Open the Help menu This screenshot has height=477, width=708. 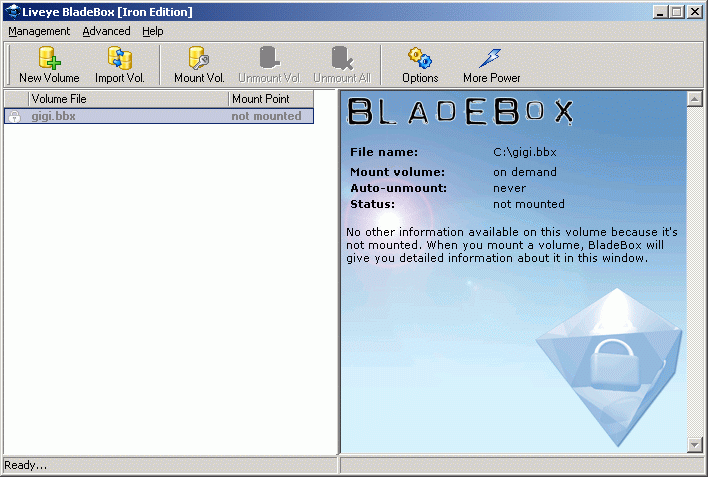click(x=152, y=32)
